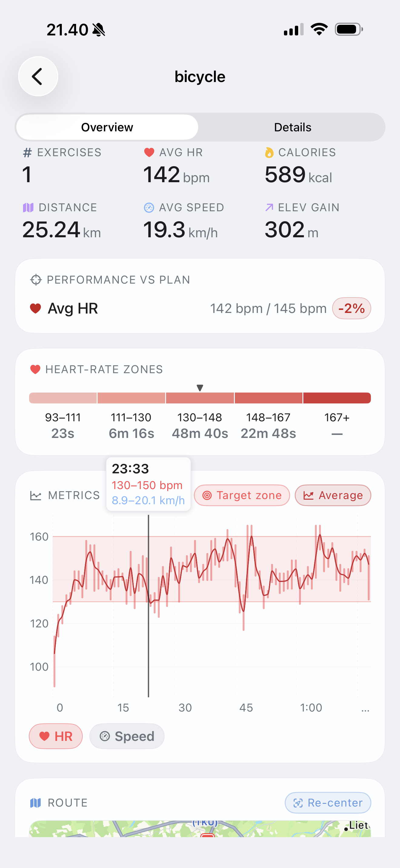Image resolution: width=400 pixels, height=868 pixels.
Task: Toggle the Average line overlay
Action: (x=333, y=495)
